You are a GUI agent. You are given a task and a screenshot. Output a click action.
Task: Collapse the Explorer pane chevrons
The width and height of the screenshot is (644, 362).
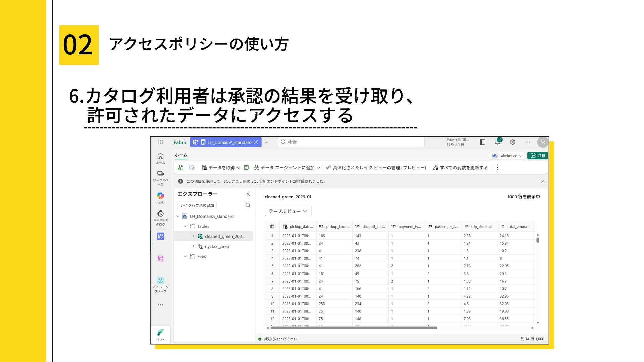point(248,194)
